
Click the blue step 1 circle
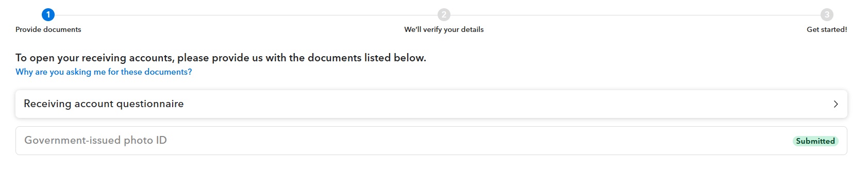tap(48, 15)
